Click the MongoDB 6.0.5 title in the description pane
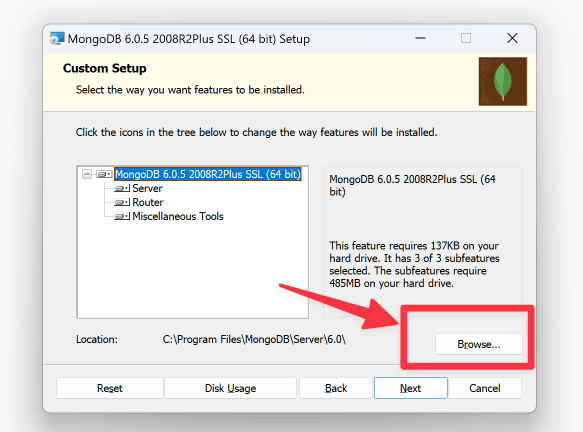This screenshot has width=583, height=432. [x=412, y=186]
